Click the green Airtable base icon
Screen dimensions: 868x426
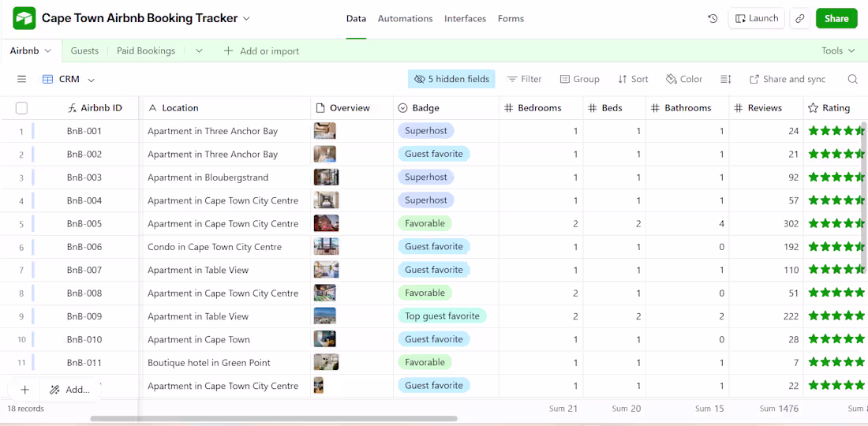[24, 18]
